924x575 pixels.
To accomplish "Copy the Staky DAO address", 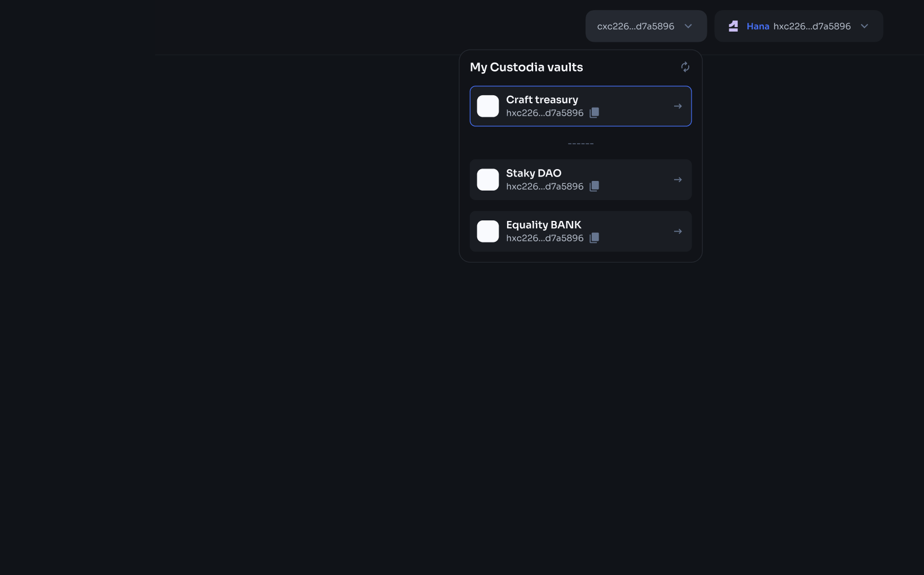I will tap(594, 187).
